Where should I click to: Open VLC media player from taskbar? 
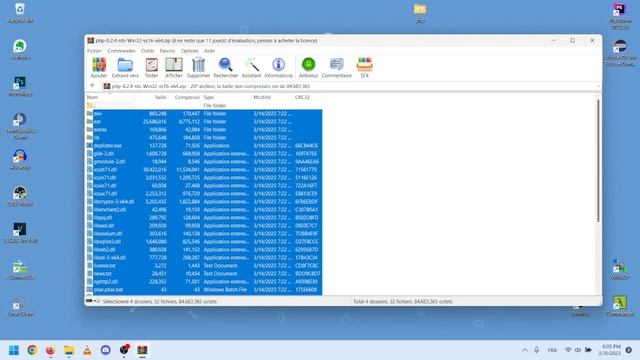click(87, 350)
